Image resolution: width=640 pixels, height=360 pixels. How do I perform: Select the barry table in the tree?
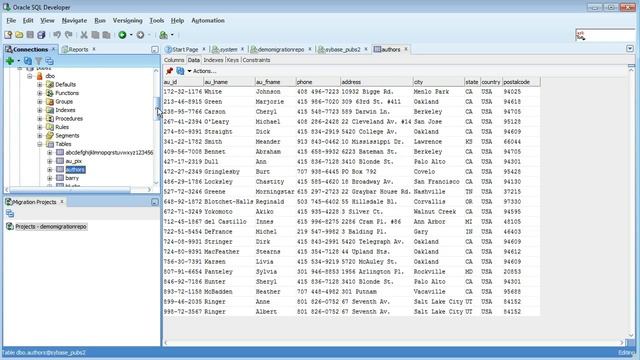[72, 178]
